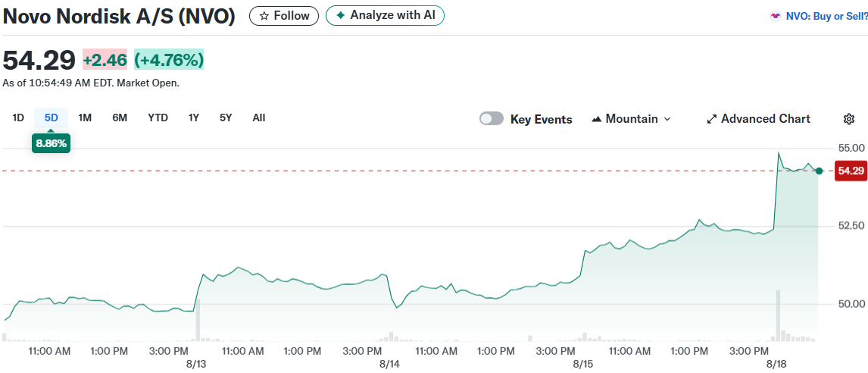The width and height of the screenshot is (868, 373).
Task: Toggle the Key Events switch
Action: 492,118
